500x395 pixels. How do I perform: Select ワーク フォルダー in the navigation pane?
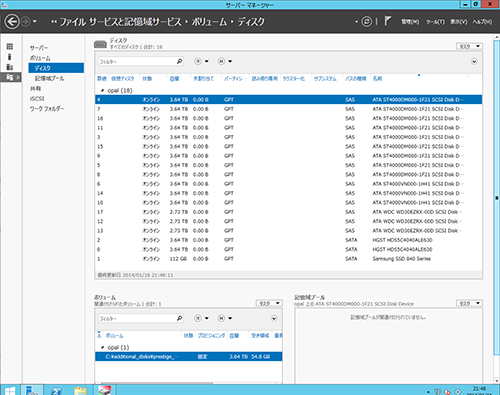click(47, 109)
